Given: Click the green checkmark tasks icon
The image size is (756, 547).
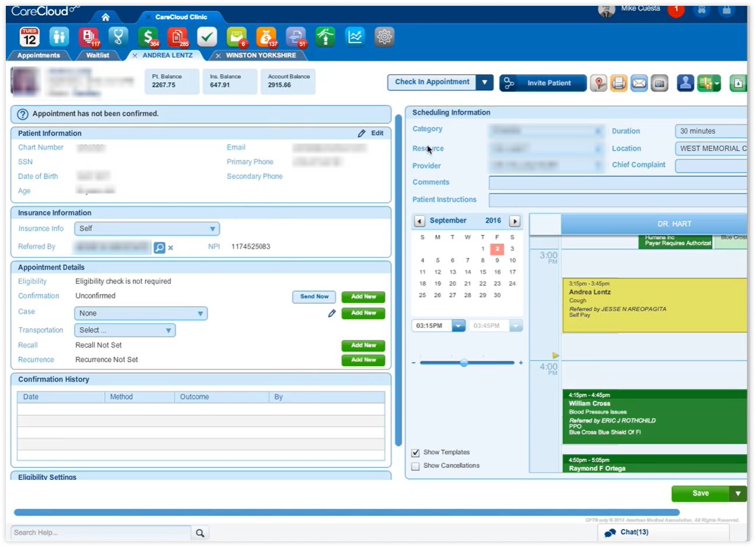Looking at the screenshot, I should [207, 37].
